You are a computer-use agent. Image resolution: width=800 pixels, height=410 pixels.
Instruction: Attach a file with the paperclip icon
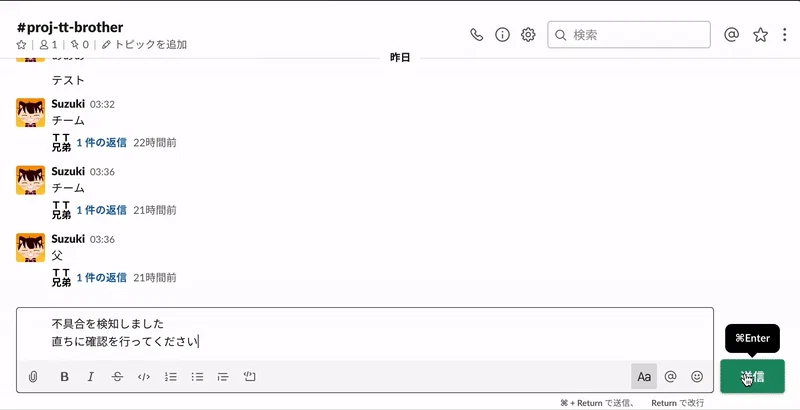(x=33, y=377)
